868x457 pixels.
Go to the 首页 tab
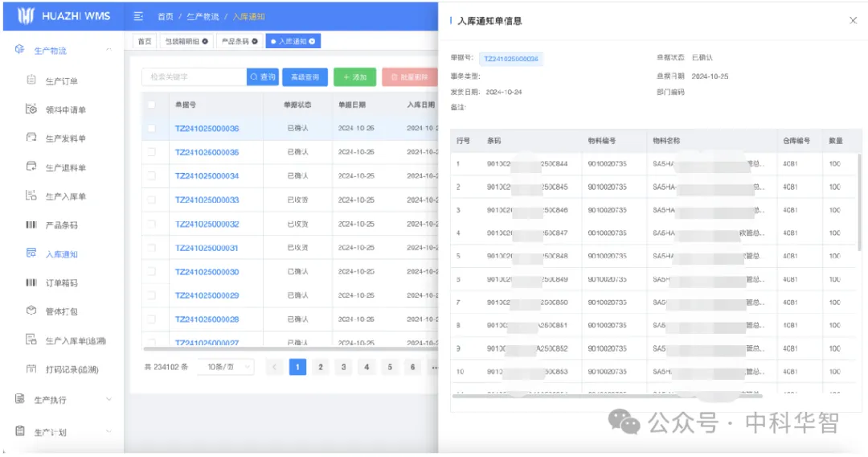145,41
